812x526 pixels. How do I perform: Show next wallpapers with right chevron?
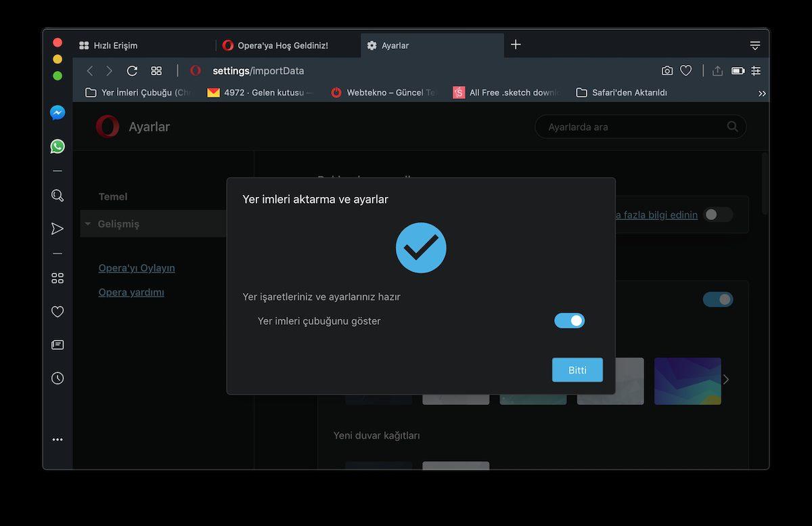pyautogui.click(x=726, y=380)
